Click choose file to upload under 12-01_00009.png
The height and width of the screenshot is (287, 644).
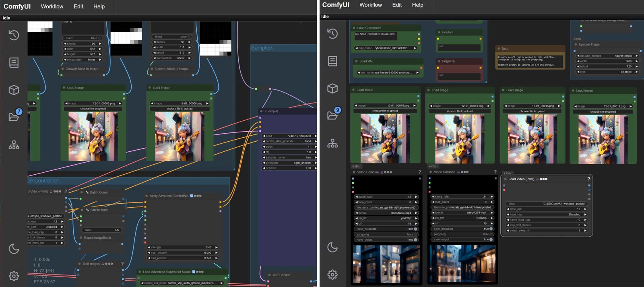[x=93, y=109]
